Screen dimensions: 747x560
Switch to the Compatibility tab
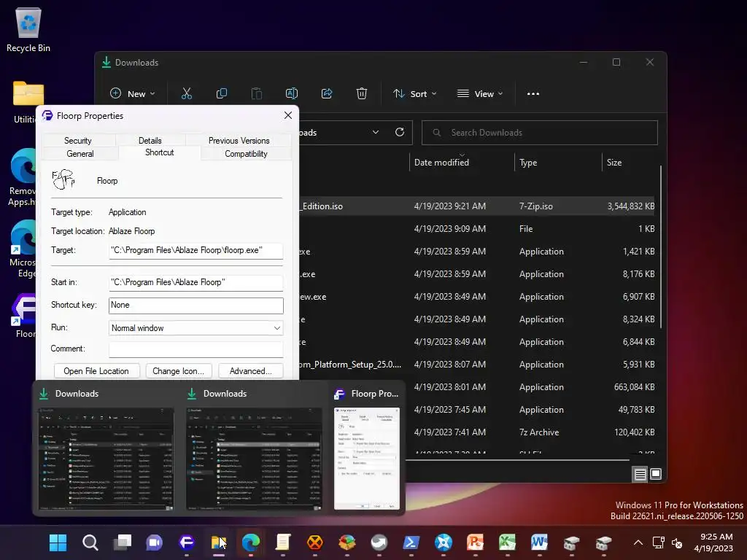tap(246, 154)
